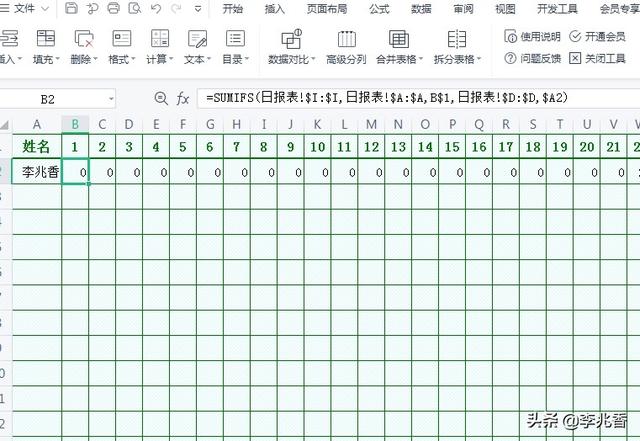
Task: Click the 开通会员 button
Action: (x=597, y=37)
